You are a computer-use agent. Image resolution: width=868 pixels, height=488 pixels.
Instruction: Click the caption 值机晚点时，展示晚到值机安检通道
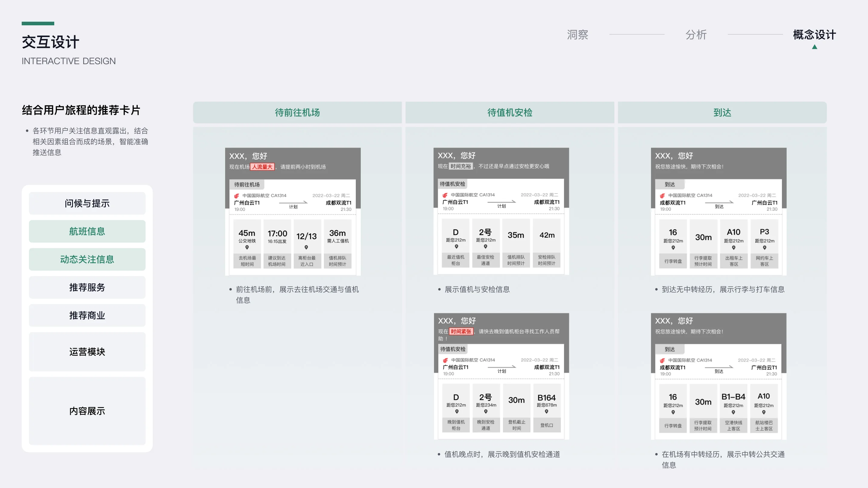click(502, 454)
